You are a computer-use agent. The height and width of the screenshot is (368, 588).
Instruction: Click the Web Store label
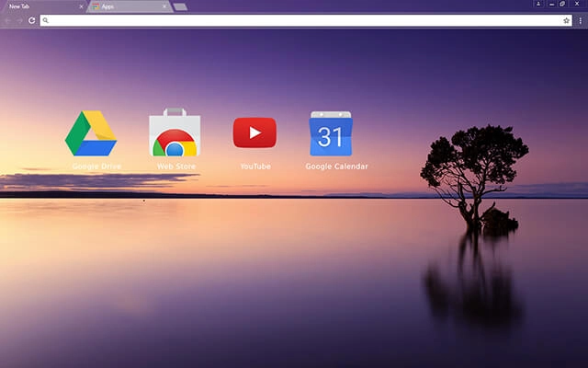tap(176, 167)
